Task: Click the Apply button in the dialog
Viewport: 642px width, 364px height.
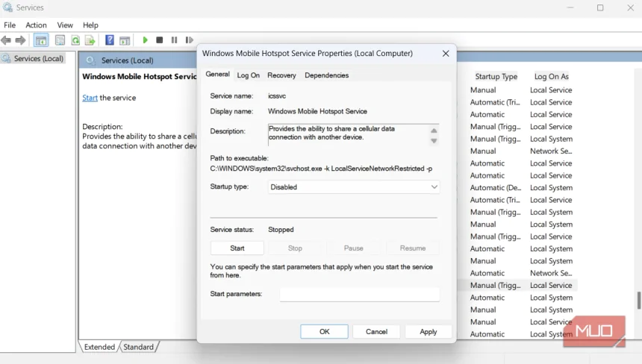Action: pos(428,332)
